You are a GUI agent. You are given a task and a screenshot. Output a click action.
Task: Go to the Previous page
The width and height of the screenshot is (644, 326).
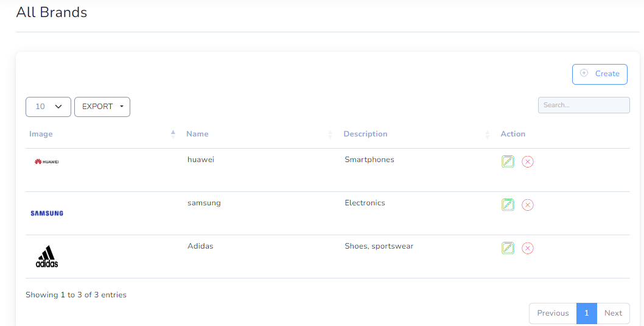(553, 313)
